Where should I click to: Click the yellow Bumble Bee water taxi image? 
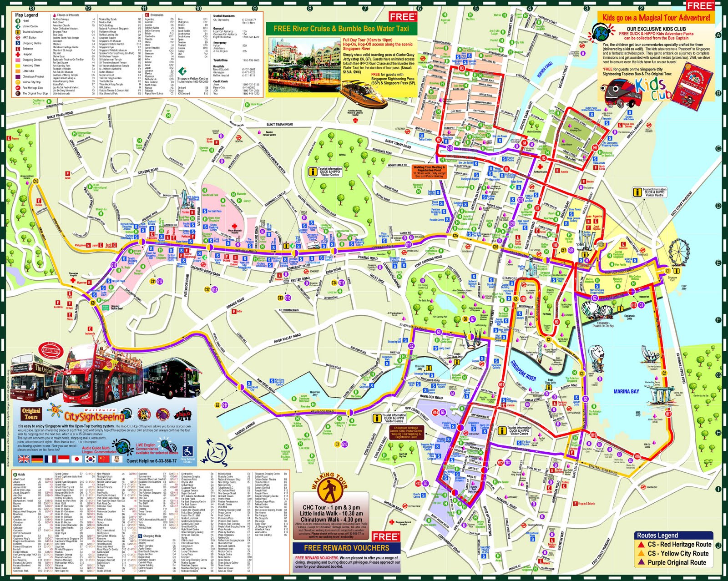[x=364, y=94]
